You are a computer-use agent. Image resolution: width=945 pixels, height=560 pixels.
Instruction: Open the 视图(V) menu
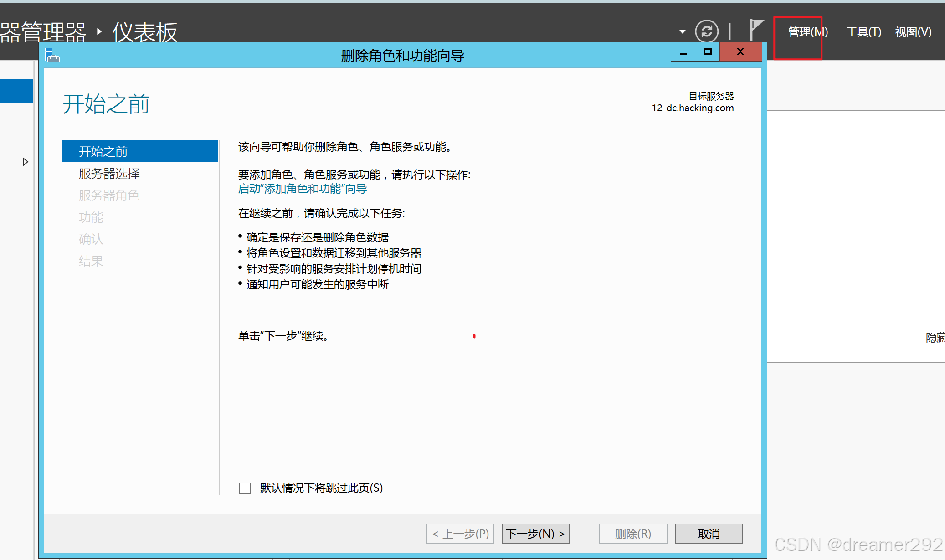913,32
